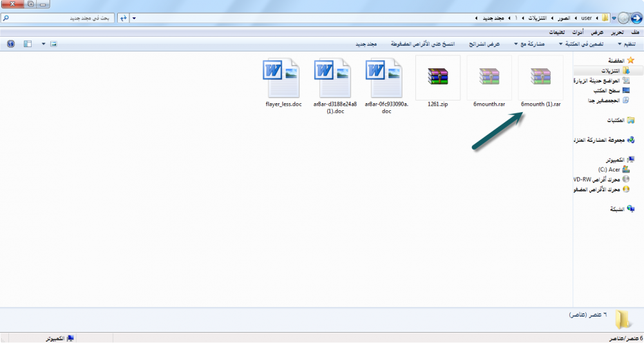This screenshot has height=343, width=644.
Task: Click the blue Help icon in toolbar
Action: tap(10, 44)
